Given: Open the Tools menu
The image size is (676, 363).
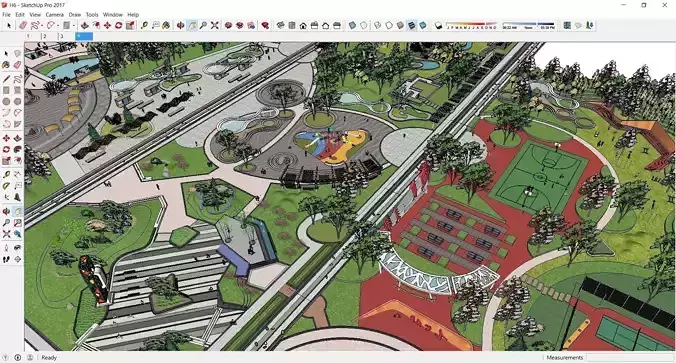Looking at the screenshot, I should [x=92, y=14].
